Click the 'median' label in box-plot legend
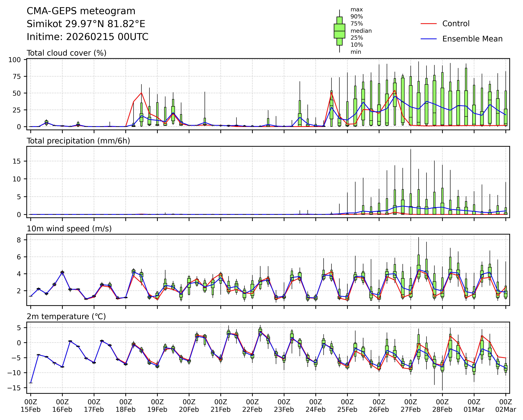The image size is (523, 420). click(x=361, y=31)
